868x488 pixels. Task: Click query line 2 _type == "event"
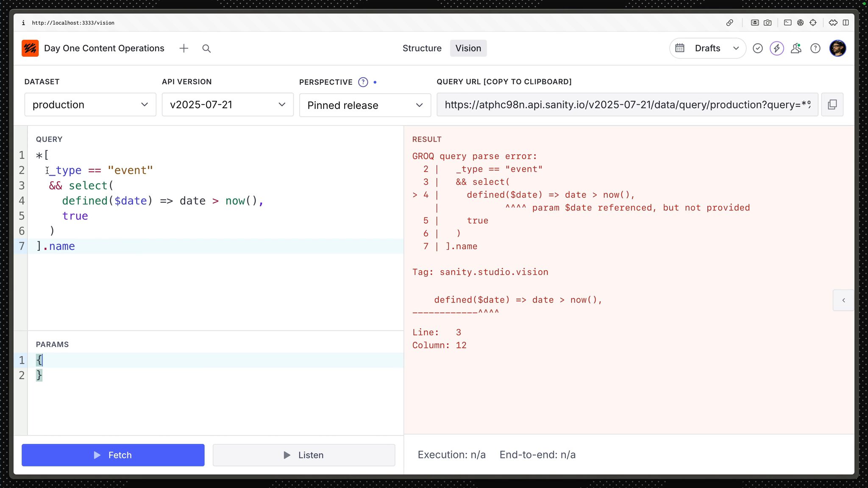click(101, 170)
